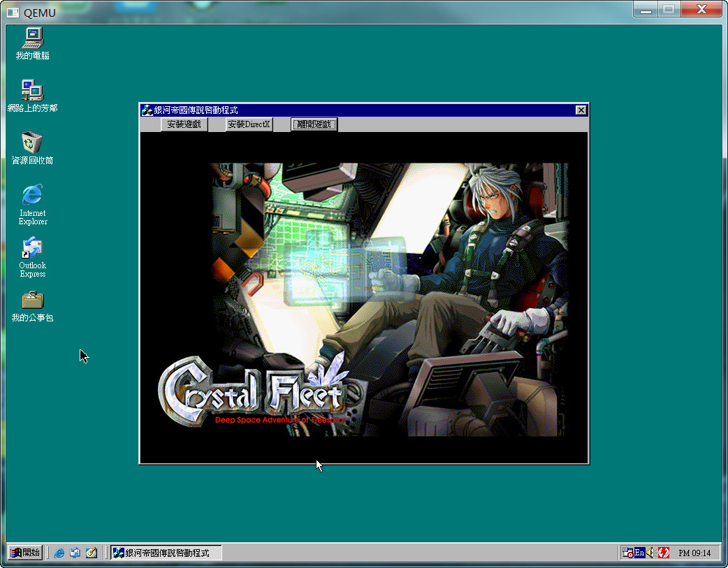Click the red system tray icon beside volume

coord(663,553)
